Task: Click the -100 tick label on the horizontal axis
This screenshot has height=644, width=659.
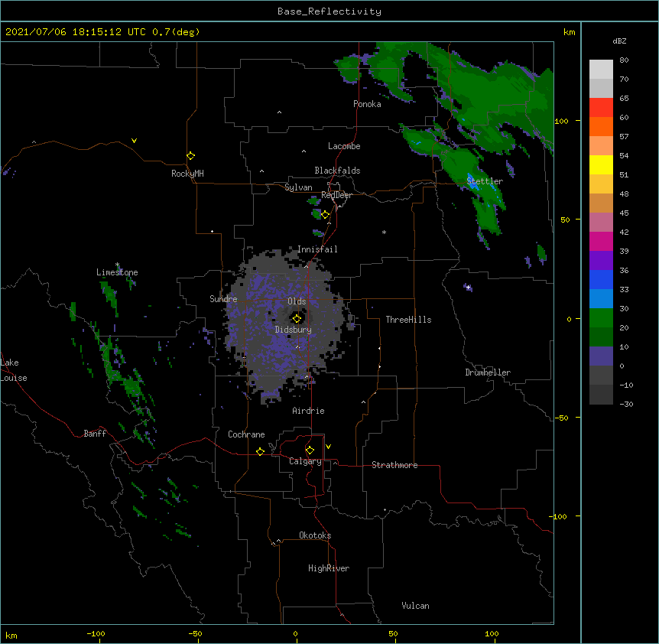Action: tap(96, 633)
